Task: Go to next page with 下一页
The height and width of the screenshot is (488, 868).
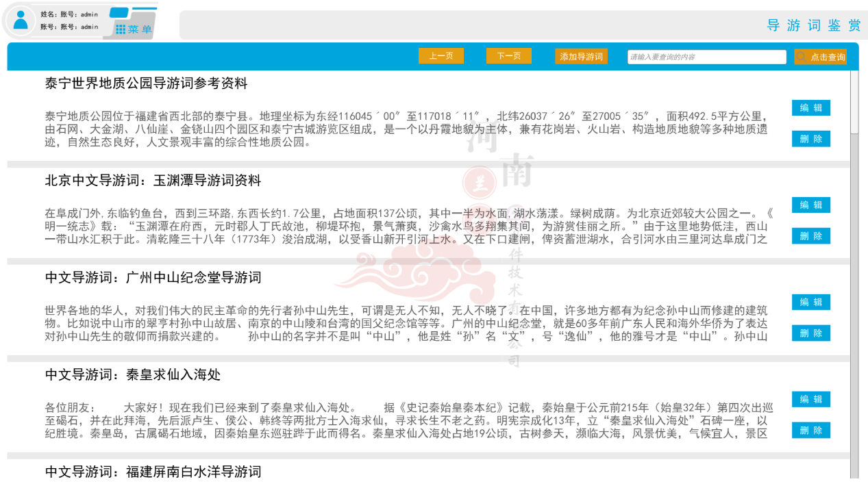Action: (x=508, y=56)
